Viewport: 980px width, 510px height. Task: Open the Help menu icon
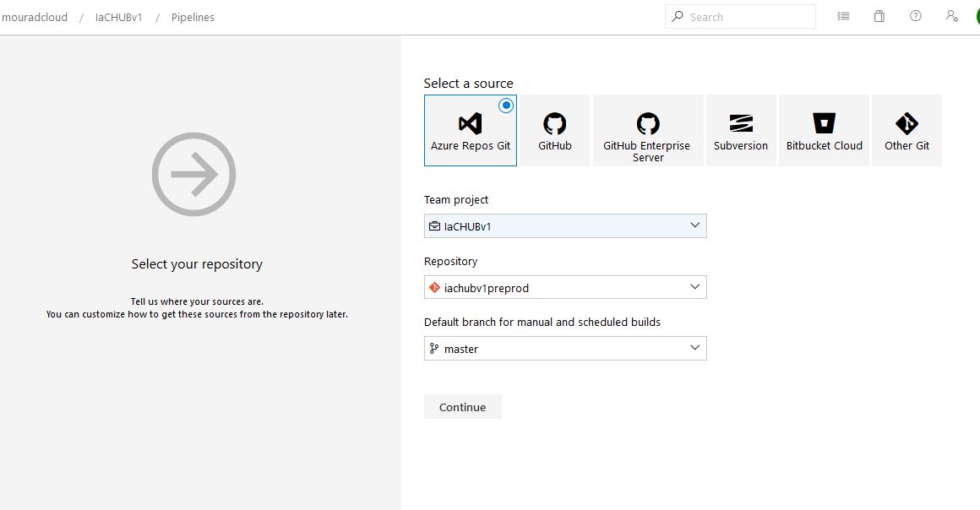coord(915,16)
